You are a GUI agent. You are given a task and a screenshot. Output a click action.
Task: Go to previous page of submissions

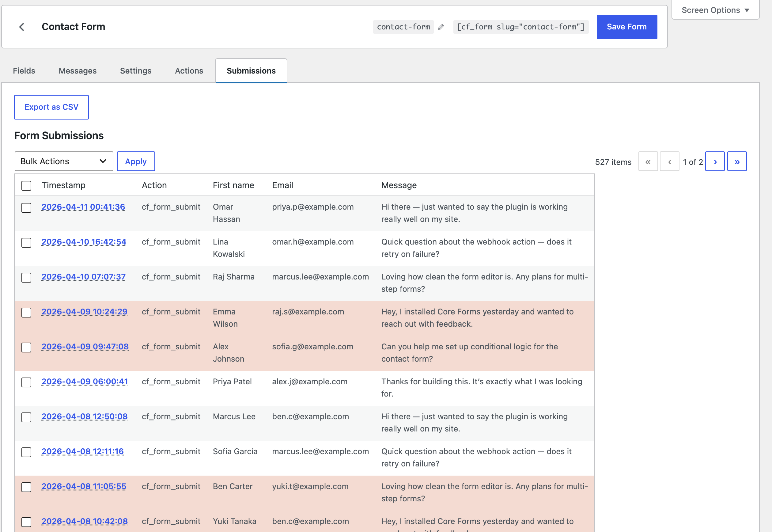[669, 162]
